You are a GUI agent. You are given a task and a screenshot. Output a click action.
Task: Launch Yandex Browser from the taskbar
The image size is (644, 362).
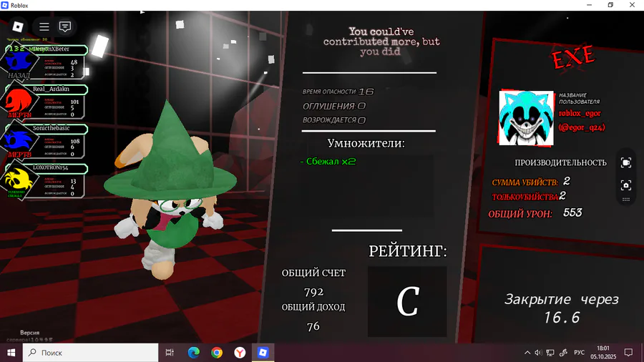pyautogui.click(x=240, y=353)
